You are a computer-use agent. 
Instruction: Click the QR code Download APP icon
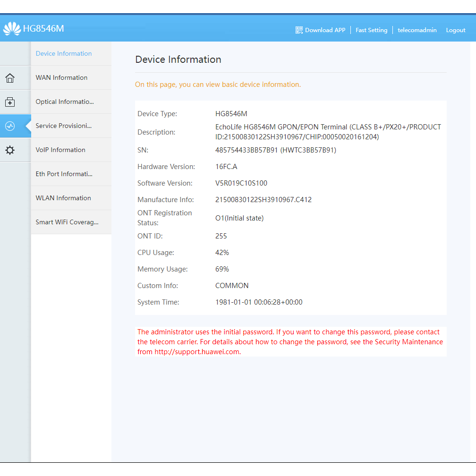(x=299, y=30)
